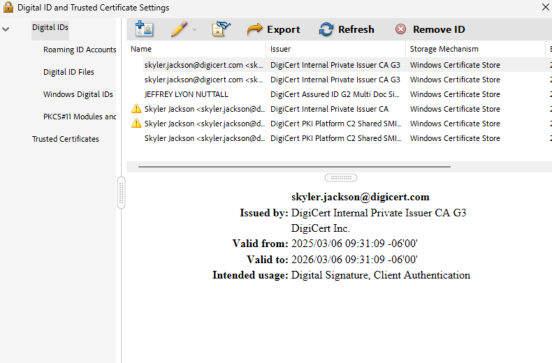Select JEFFREY LYON NUTTALL row
552x363 pixels.
pos(339,94)
